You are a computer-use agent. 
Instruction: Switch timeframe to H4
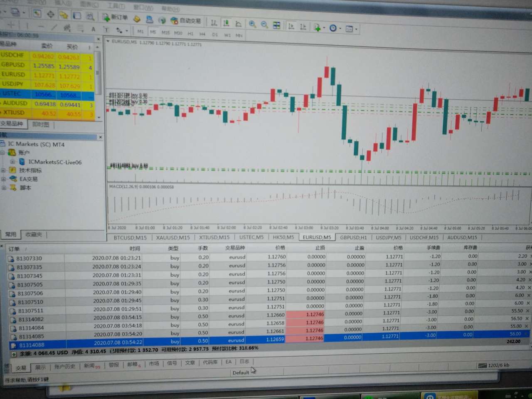click(202, 34)
